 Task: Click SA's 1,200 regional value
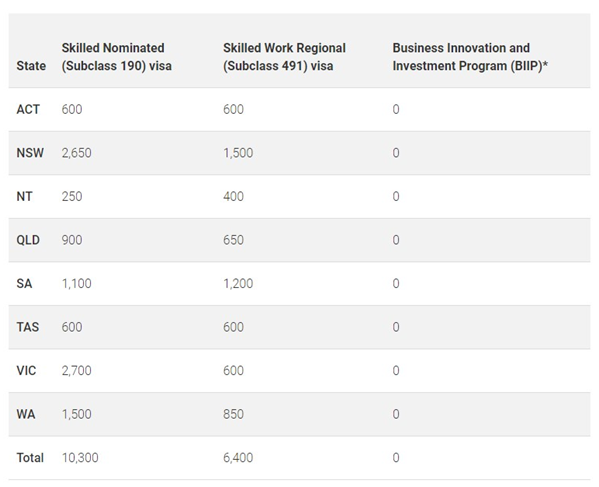[238, 283]
